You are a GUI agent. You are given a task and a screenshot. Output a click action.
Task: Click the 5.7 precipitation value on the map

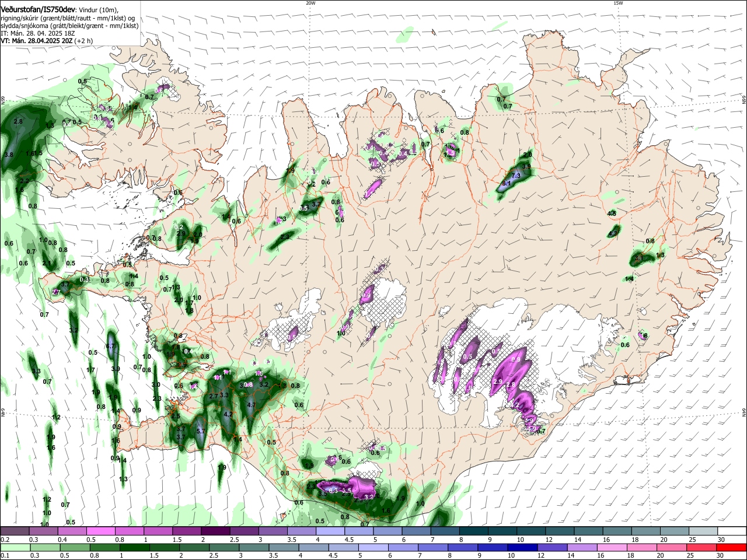200,431
